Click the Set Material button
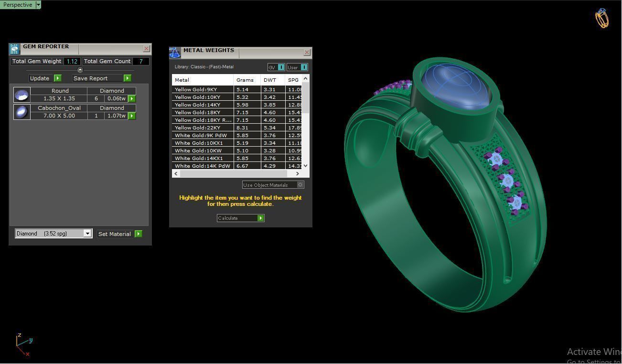The image size is (622, 364). [x=115, y=234]
